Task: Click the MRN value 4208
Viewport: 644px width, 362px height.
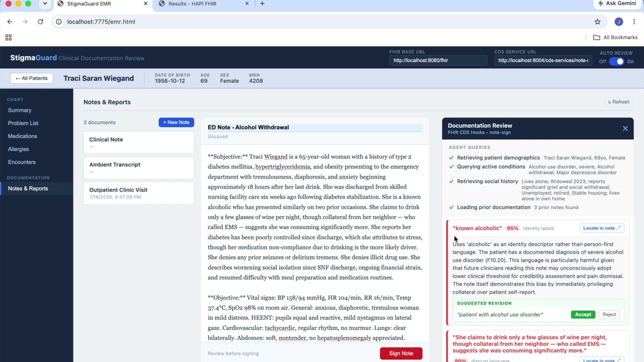Action: pos(256,81)
